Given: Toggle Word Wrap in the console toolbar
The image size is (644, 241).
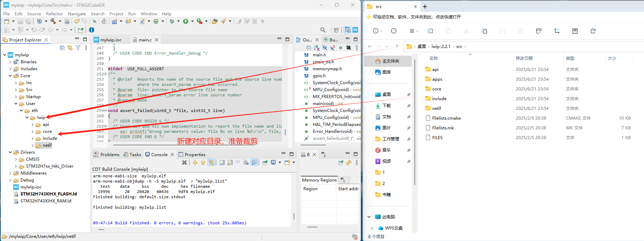Looking at the screenshot, I should pyautogui.click(x=238, y=162).
